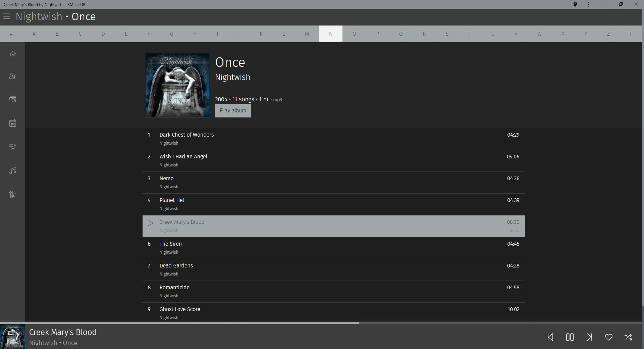Toggle shuffle playback
The width and height of the screenshot is (644, 349).
[x=628, y=337]
